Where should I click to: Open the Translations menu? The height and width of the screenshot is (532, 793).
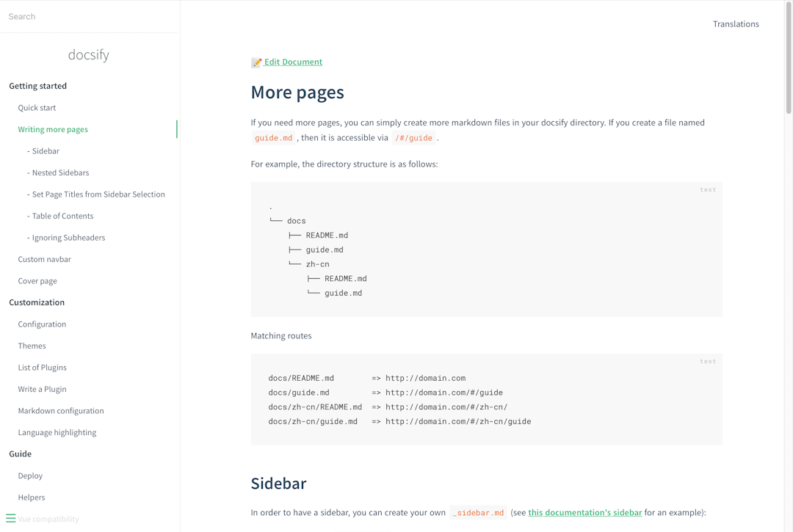736,23
